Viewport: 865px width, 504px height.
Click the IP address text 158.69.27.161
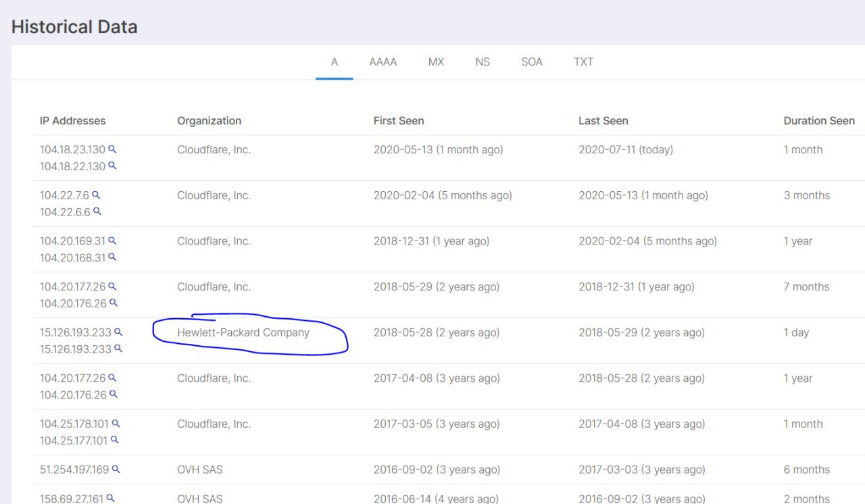pyautogui.click(x=72, y=499)
